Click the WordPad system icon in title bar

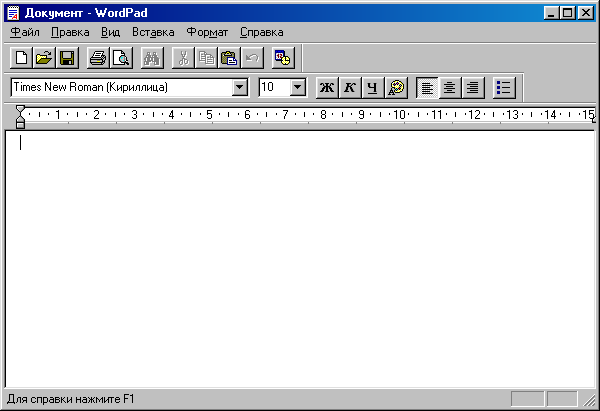click(x=13, y=13)
